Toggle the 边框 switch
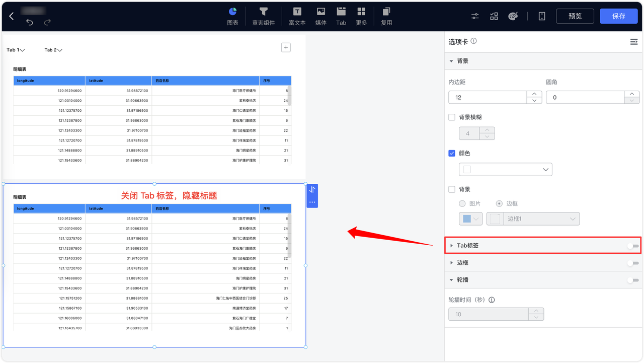The width and height of the screenshot is (644, 363). (x=633, y=263)
